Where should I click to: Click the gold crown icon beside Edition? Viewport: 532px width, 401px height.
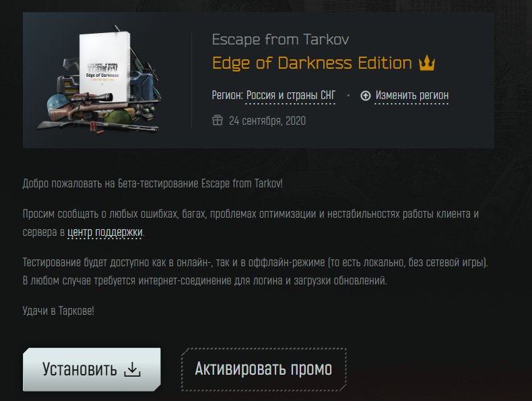[x=426, y=63]
